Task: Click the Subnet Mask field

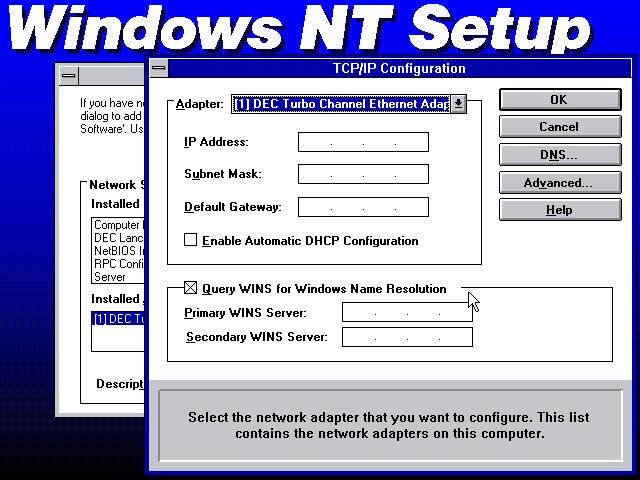Action: 363,174
